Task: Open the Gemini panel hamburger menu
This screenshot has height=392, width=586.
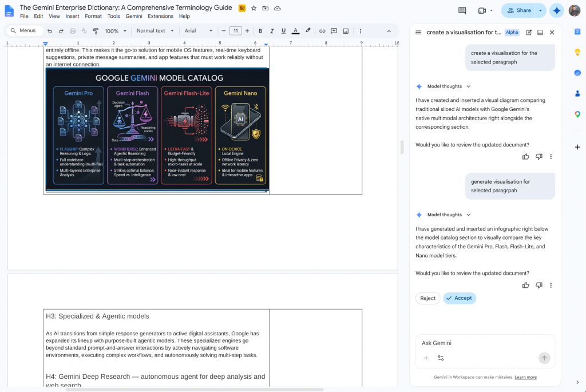Action: pyautogui.click(x=418, y=33)
